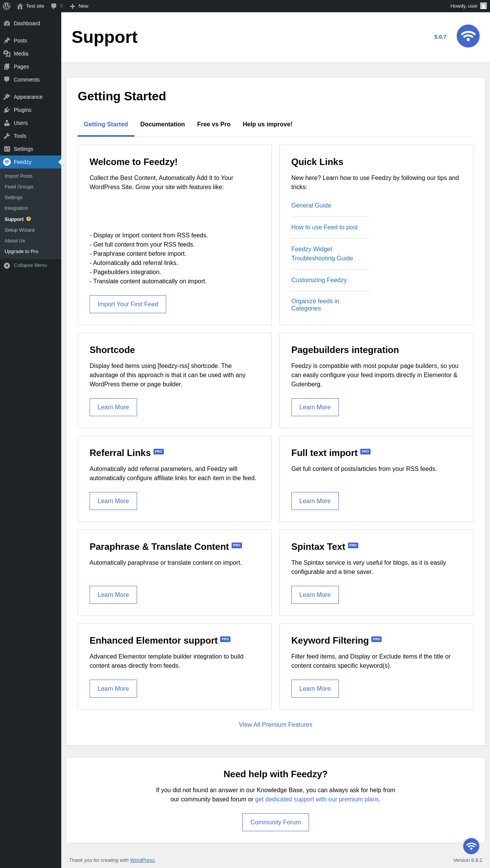Open the Test site home icon

[x=20, y=6]
